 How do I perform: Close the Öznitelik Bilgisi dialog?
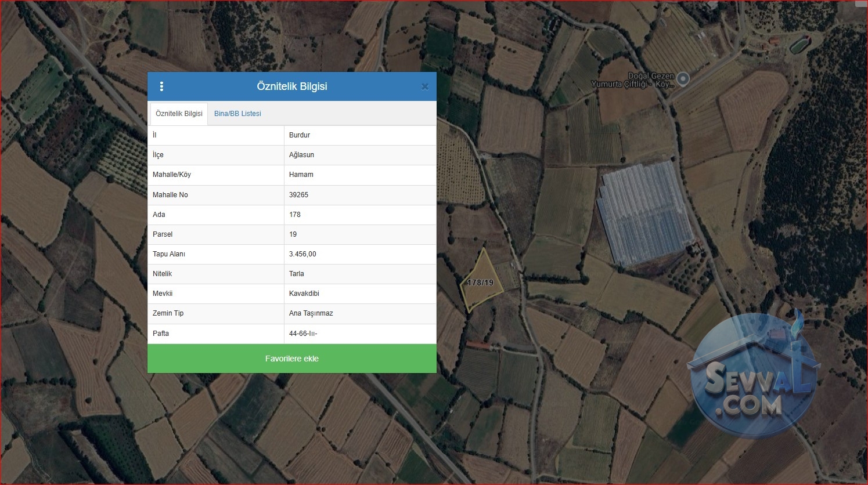[424, 87]
